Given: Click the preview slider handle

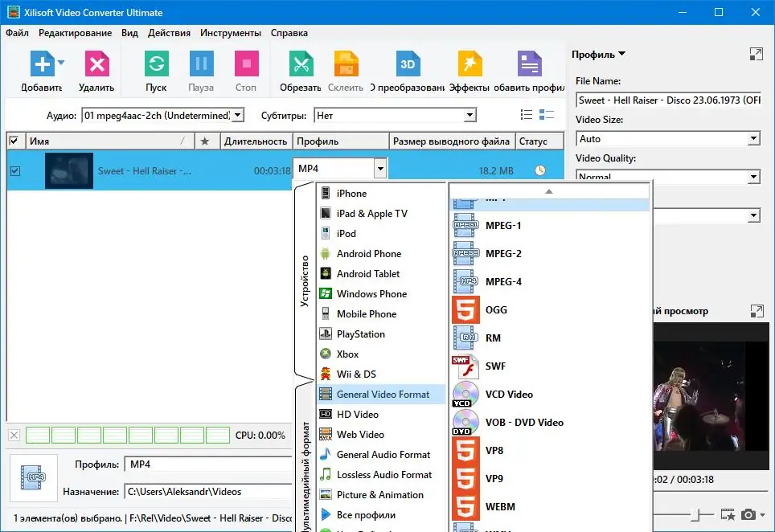Looking at the screenshot, I should pyautogui.click(x=695, y=515).
